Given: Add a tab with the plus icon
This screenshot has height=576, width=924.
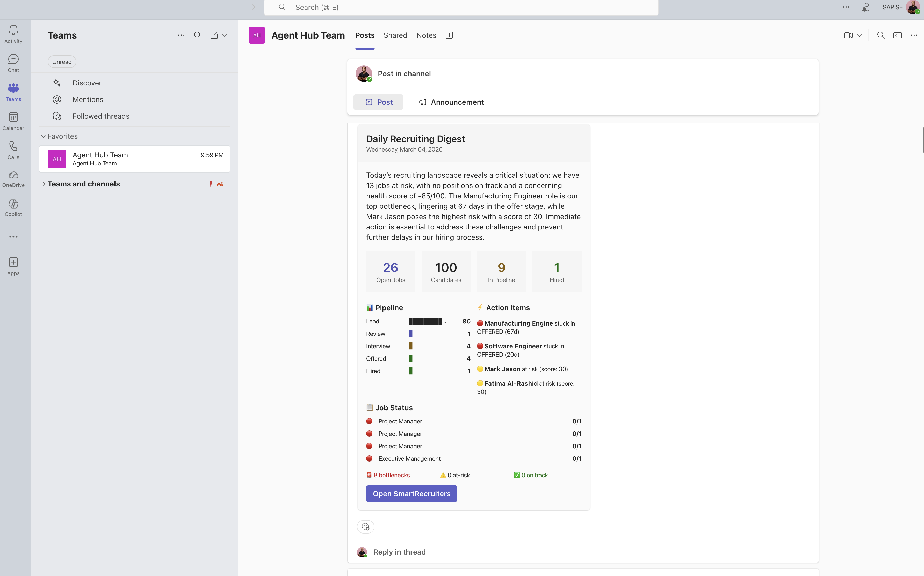Looking at the screenshot, I should coord(449,35).
